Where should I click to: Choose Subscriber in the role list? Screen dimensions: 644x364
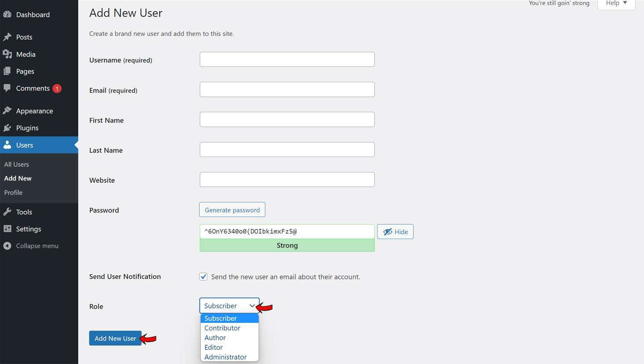(x=229, y=318)
